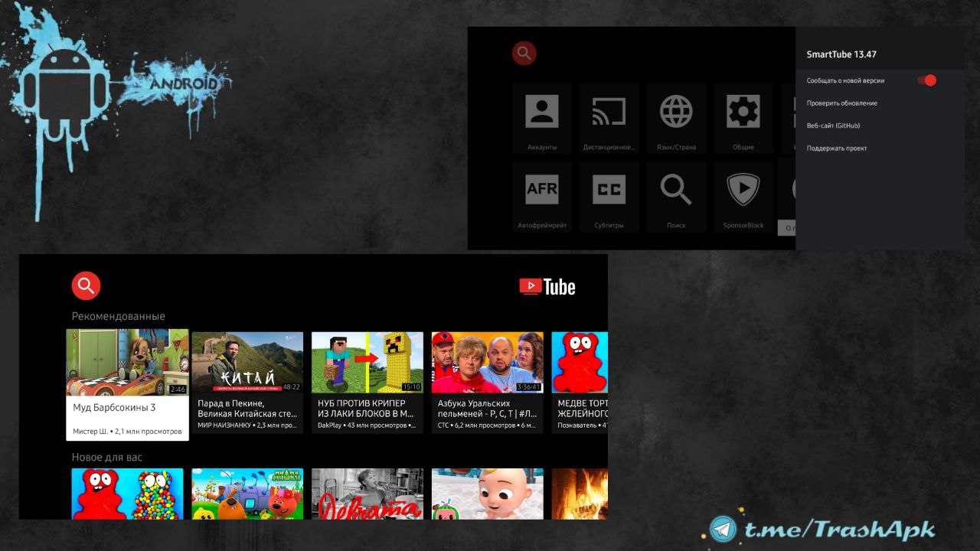The height and width of the screenshot is (551, 980).
Task: Click the Парад в Пекине video title
Action: click(247, 409)
